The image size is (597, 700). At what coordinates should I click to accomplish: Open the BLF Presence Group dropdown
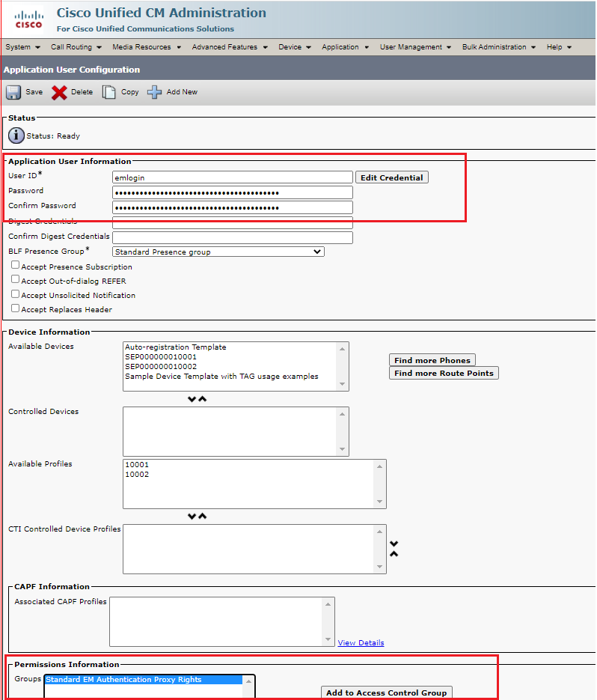(x=218, y=252)
